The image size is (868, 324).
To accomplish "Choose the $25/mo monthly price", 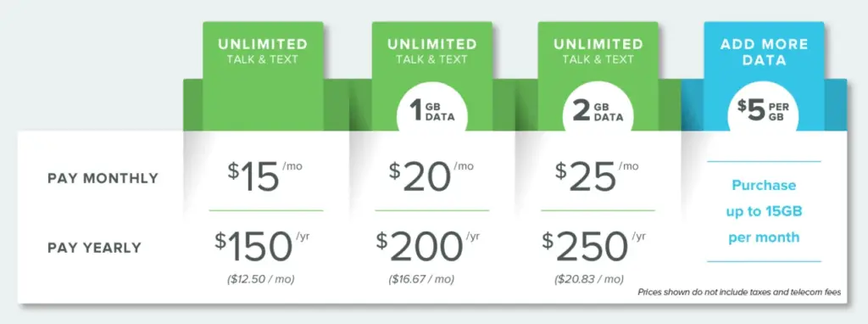I will (597, 175).
